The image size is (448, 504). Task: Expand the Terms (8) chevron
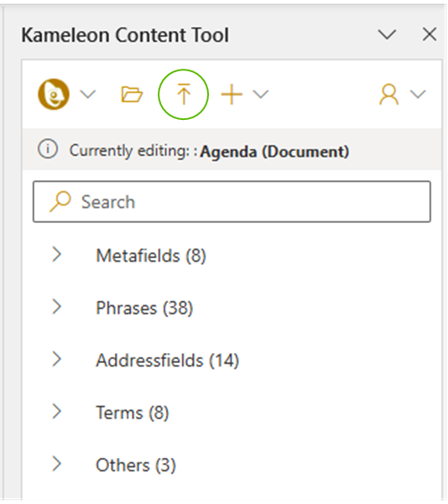click(56, 412)
